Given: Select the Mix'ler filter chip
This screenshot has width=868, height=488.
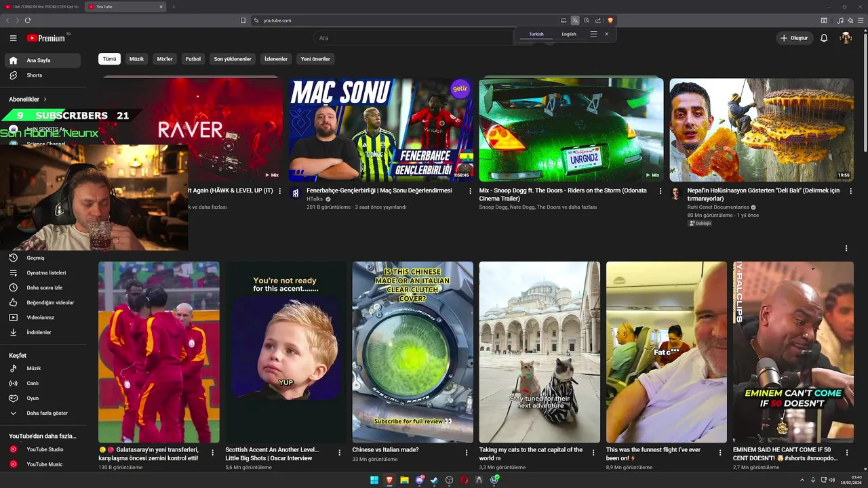Looking at the screenshot, I should click(165, 59).
